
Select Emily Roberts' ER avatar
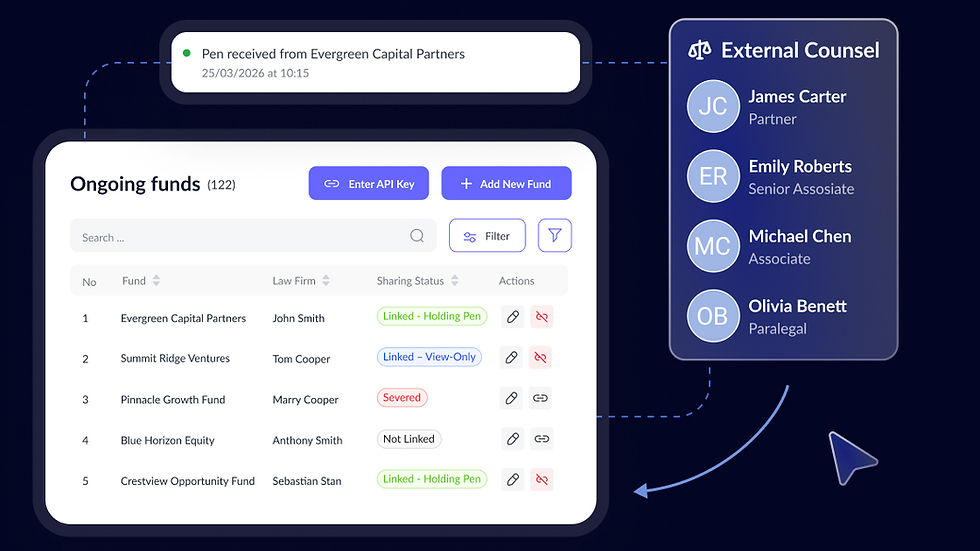pos(713,176)
